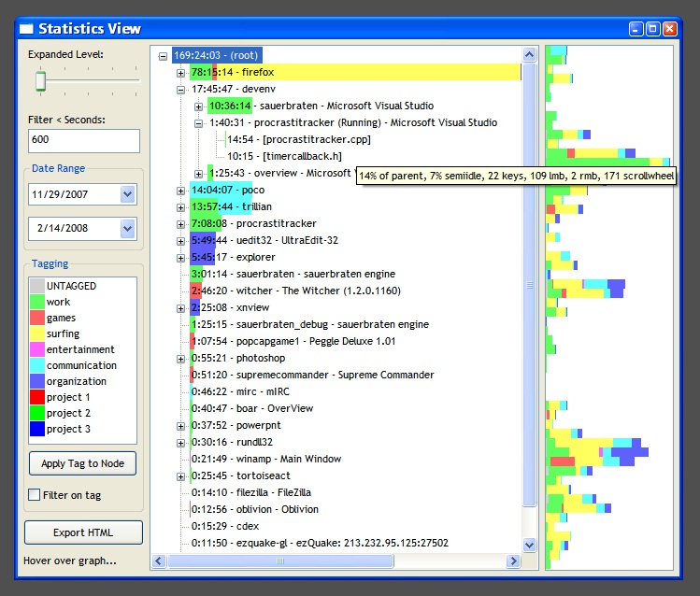
Task: Enable the Filter on tag checkbox
Action: click(x=34, y=495)
